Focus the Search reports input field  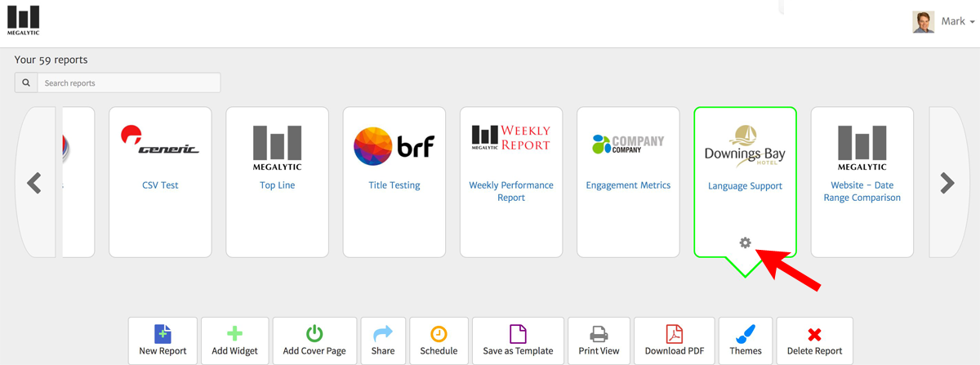[x=129, y=83]
